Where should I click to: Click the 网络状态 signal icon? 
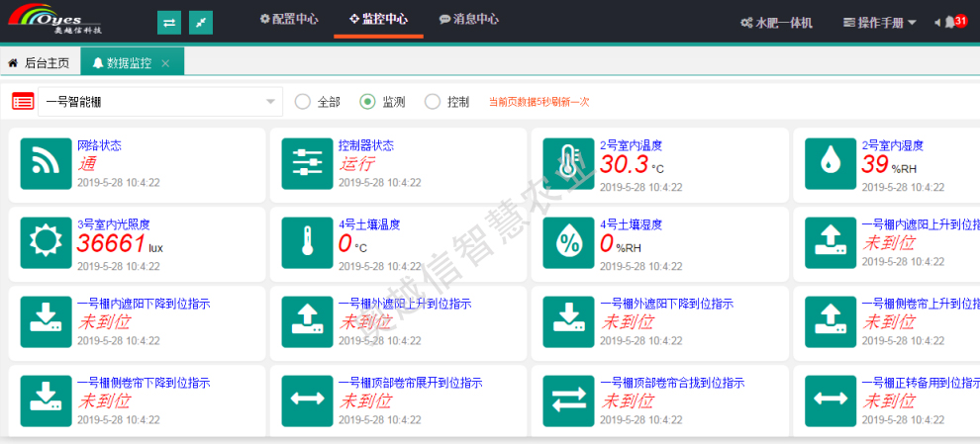click(x=47, y=163)
